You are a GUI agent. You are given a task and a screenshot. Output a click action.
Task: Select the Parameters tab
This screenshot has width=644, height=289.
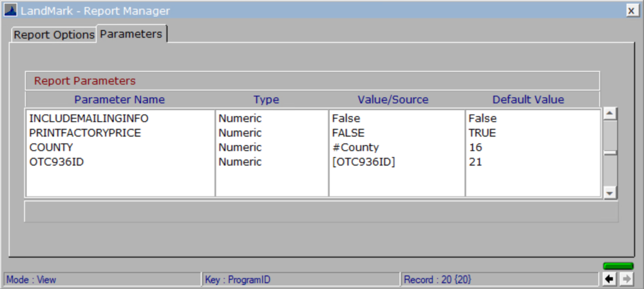[131, 33]
